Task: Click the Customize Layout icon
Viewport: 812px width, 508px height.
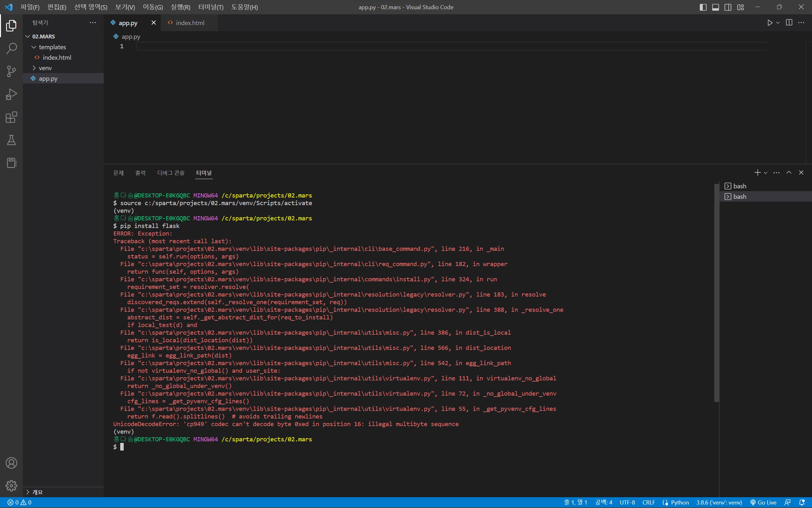Action: [x=741, y=7]
